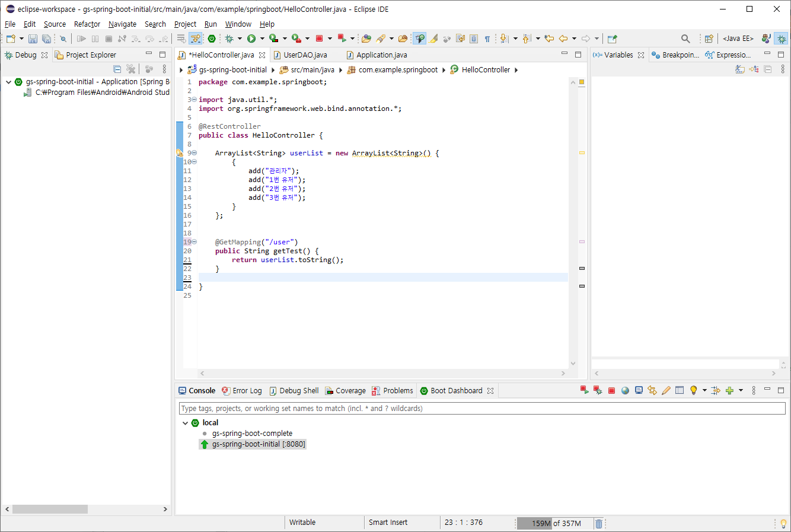Image resolution: width=791 pixels, height=532 pixels.
Task: Click the Search magnifier icon in toolbar
Action: pyautogui.click(x=685, y=39)
